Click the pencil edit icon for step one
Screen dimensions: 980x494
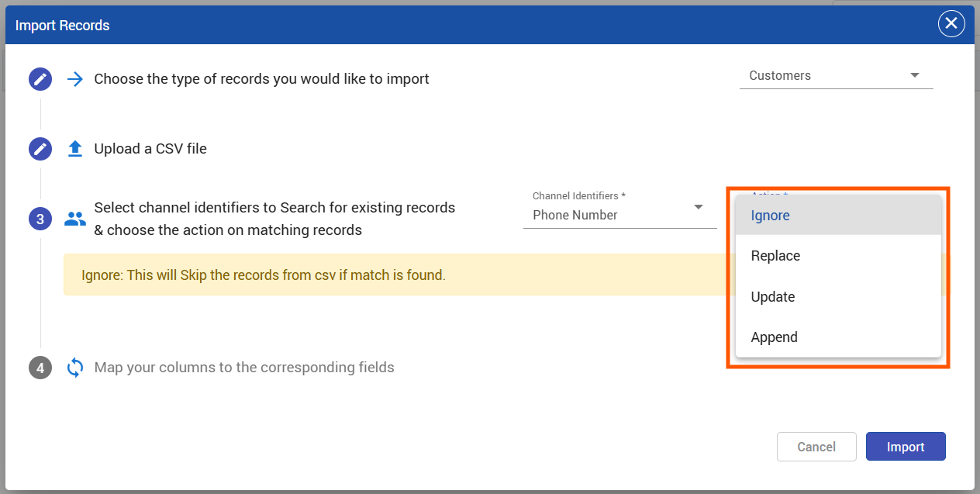[40, 79]
